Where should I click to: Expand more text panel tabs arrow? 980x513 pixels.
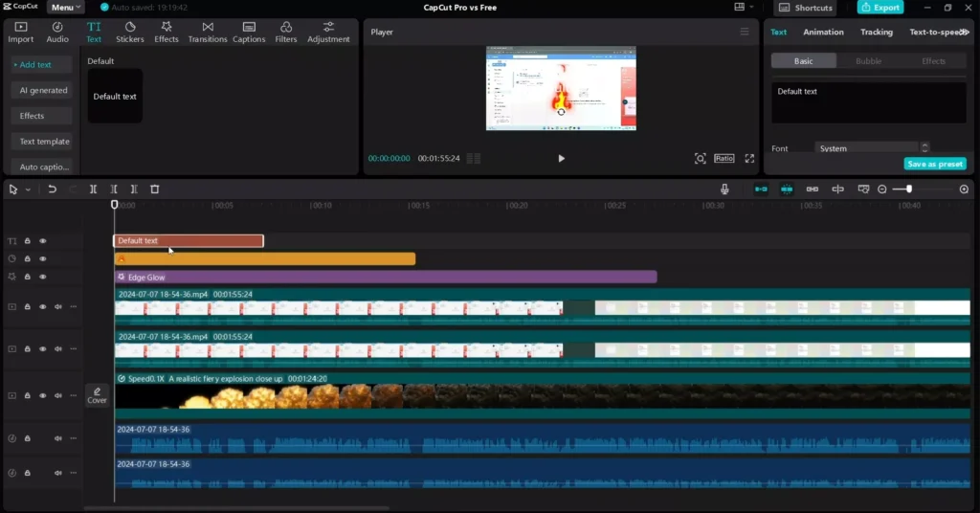pyautogui.click(x=966, y=32)
